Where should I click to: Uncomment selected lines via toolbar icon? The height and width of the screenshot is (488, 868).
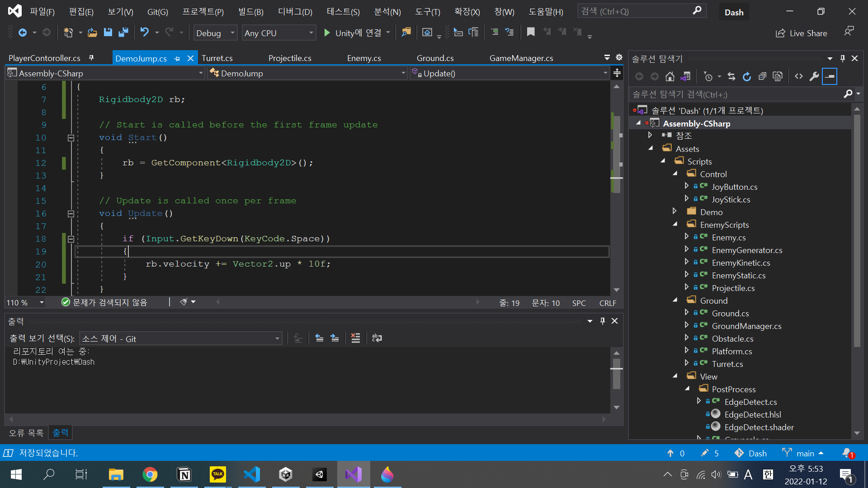coord(509,32)
